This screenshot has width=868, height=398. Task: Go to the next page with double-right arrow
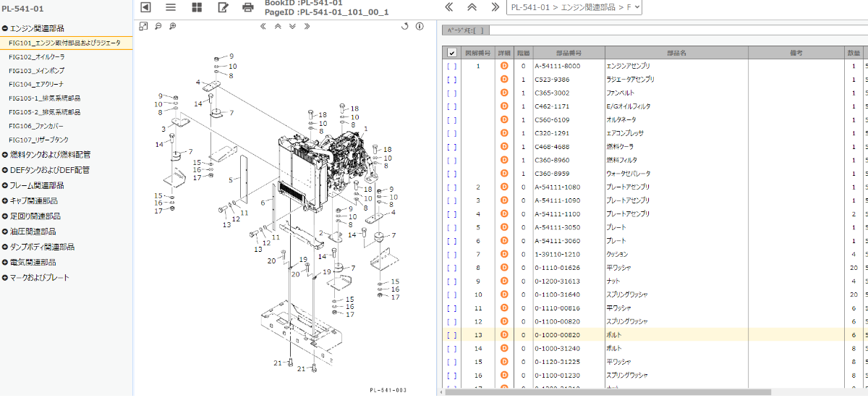[495, 7]
